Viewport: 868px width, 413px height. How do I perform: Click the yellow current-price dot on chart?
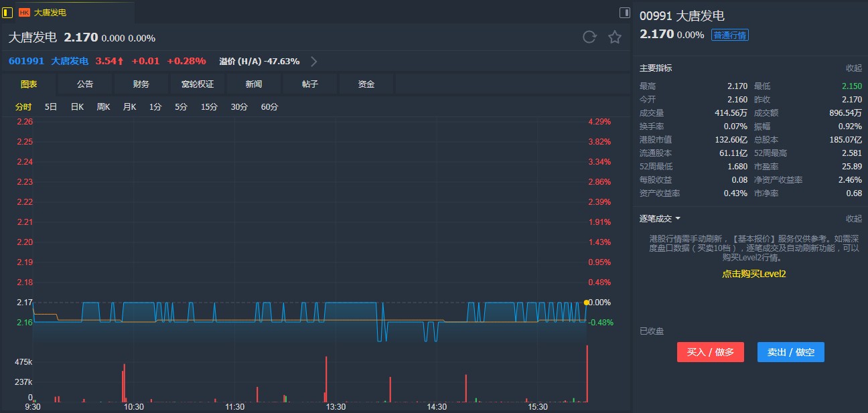coord(587,303)
